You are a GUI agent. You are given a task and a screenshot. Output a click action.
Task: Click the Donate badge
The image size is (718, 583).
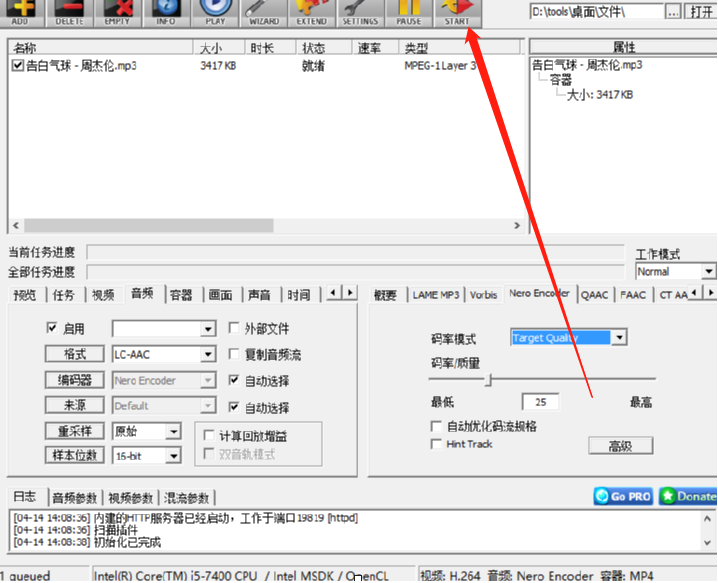pos(688,496)
